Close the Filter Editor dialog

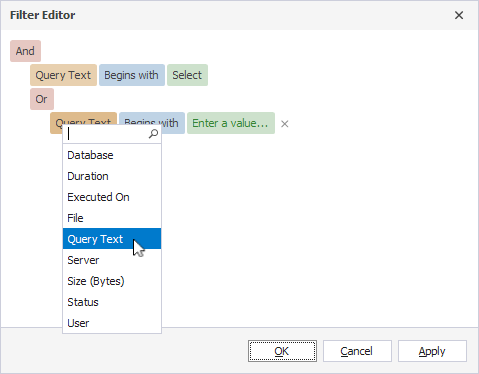[x=459, y=15]
